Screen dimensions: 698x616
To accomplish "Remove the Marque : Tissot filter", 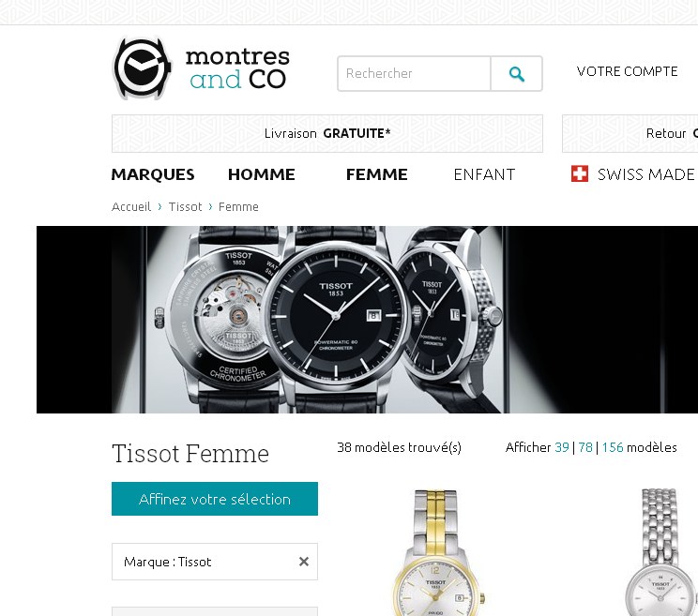I will [x=304, y=562].
